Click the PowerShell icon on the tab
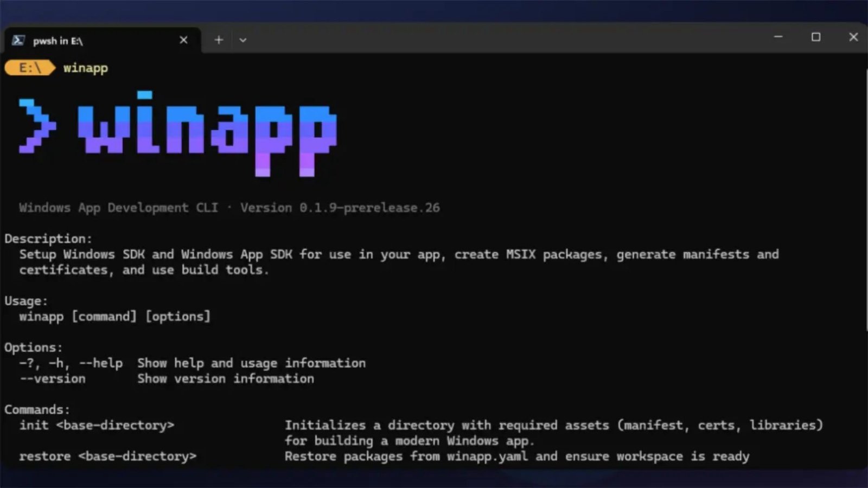This screenshot has width=868, height=488. [x=19, y=40]
